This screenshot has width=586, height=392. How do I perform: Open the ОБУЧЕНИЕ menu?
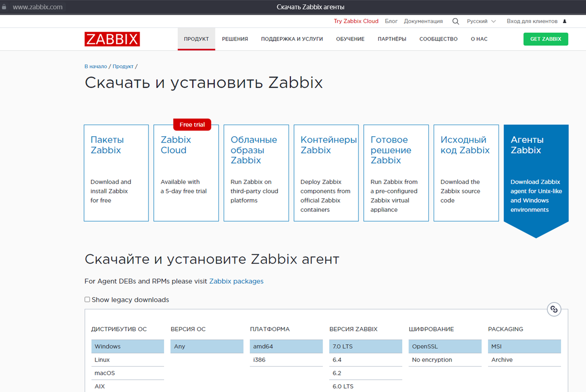tap(350, 39)
